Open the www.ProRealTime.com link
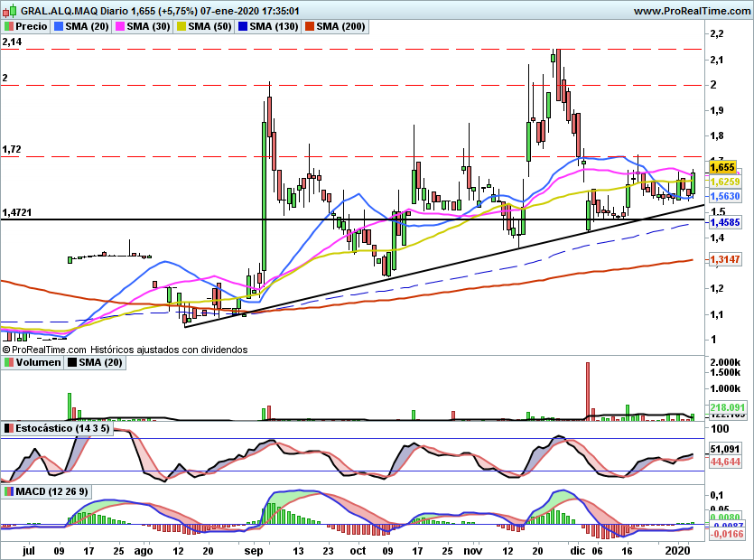This screenshot has width=754, height=560. [x=692, y=12]
